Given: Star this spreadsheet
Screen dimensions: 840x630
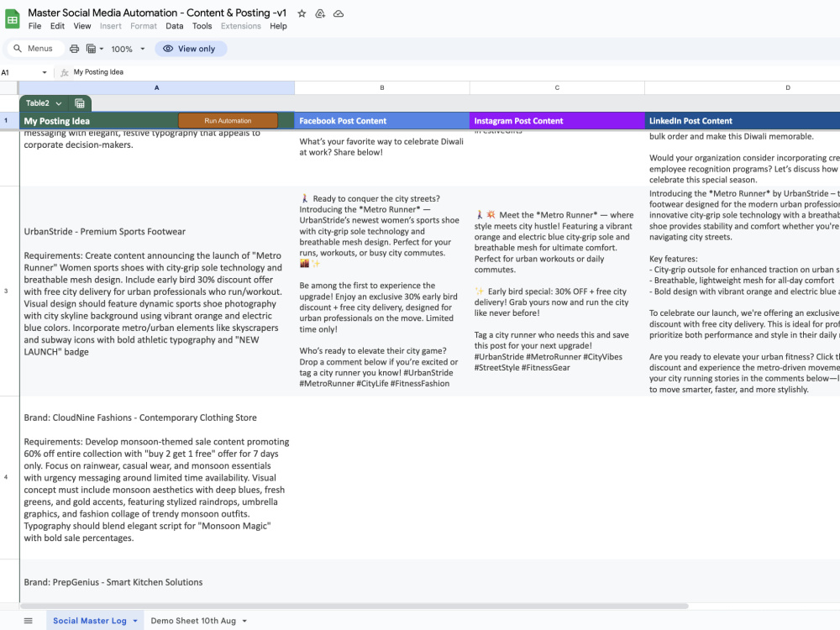Looking at the screenshot, I should pyautogui.click(x=302, y=13).
